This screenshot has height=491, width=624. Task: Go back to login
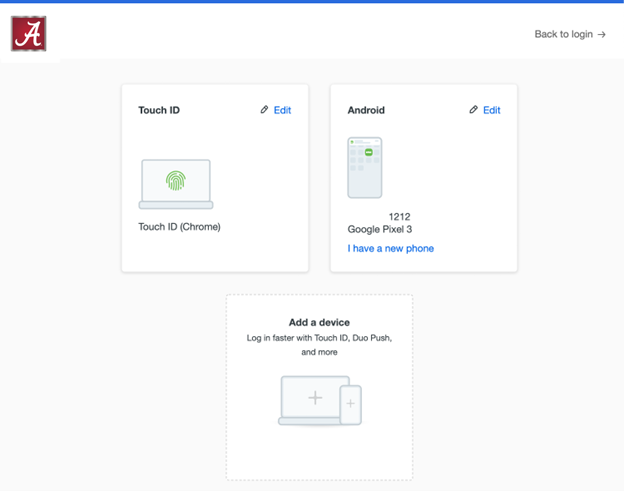coord(570,34)
